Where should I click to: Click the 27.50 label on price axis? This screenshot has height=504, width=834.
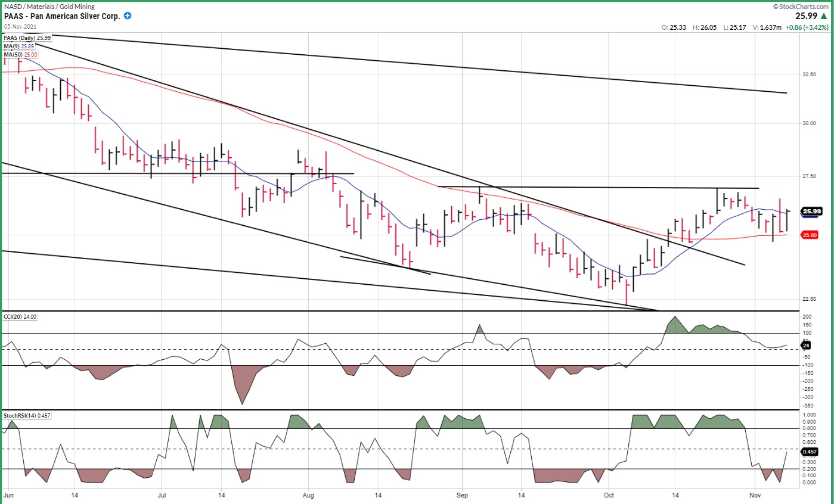coord(810,176)
